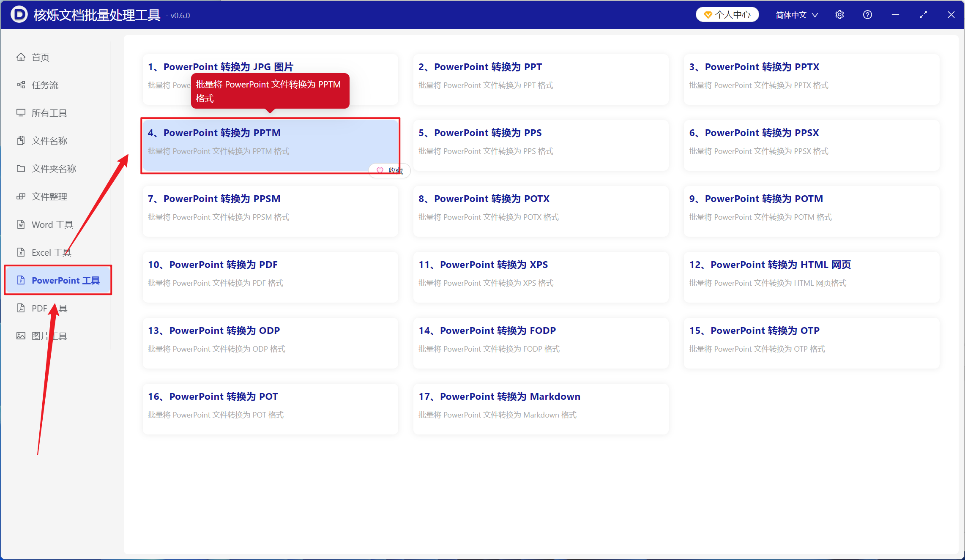Click the PowerPoint document icon in sidebar

click(21, 280)
